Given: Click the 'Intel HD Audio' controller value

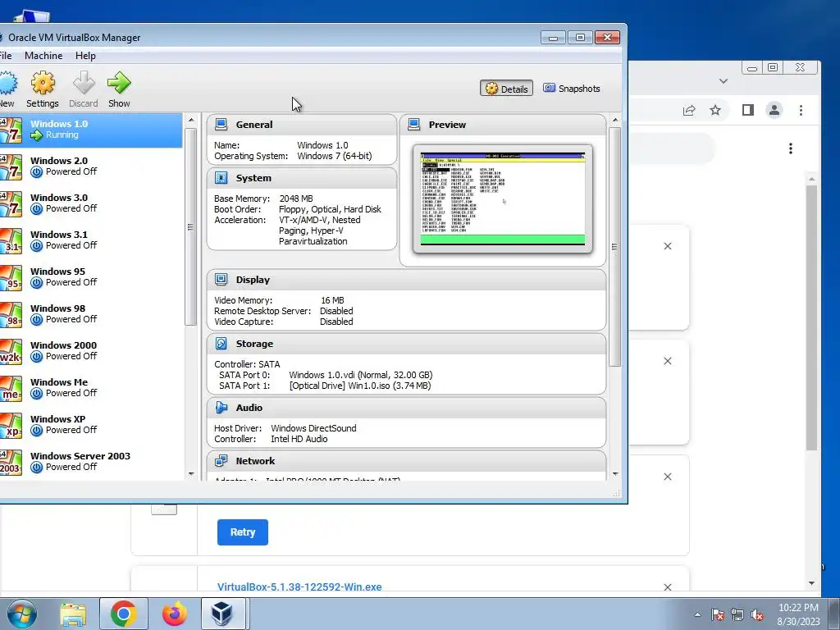Looking at the screenshot, I should click(x=299, y=439).
